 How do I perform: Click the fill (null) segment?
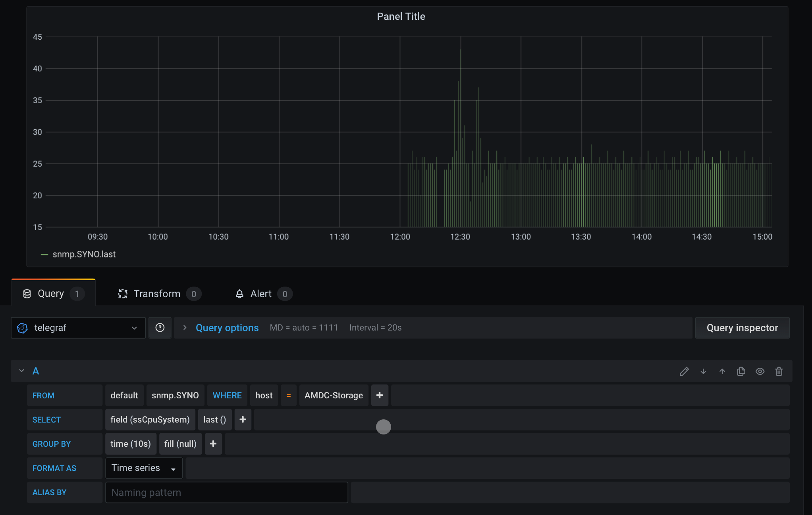(x=180, y=444)
